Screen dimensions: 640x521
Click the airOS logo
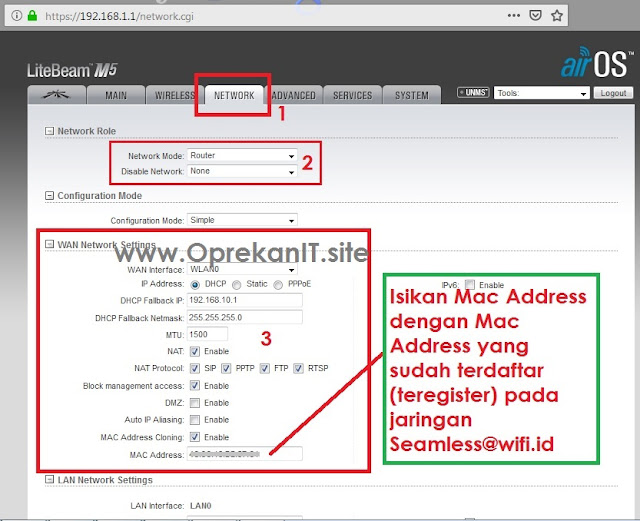597,62
